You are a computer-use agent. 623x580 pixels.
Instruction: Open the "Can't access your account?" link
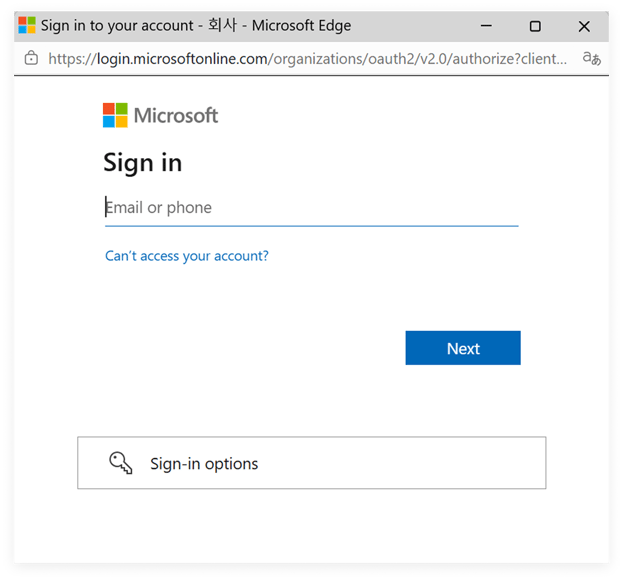click(187, 256)
